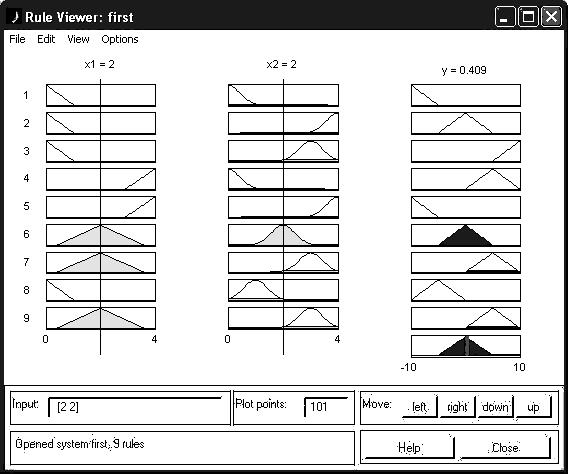The width and height of the screenshot is (568, 474).
Task: Click the x1 membership plot of rule 4
Action: click(x=101, y=179)
